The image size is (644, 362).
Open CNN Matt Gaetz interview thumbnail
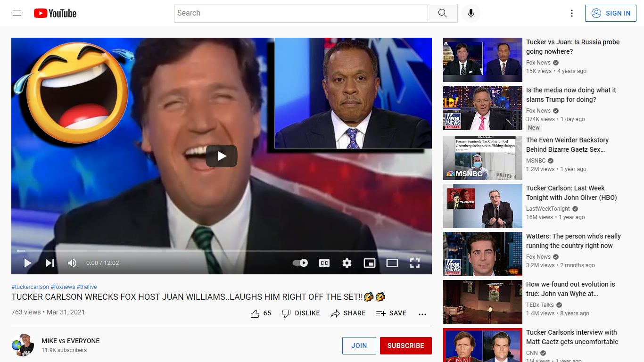483,345
